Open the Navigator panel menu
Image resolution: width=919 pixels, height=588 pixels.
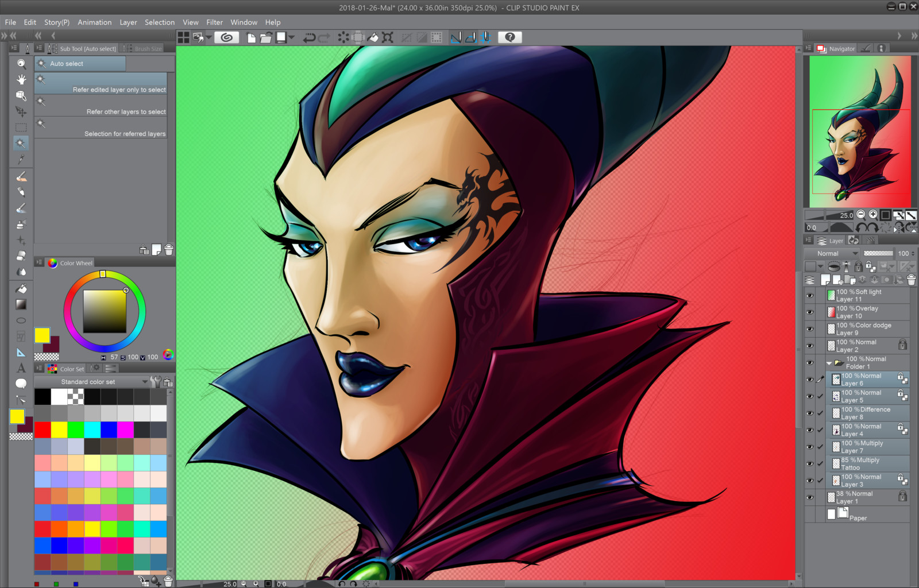(808, 48)
